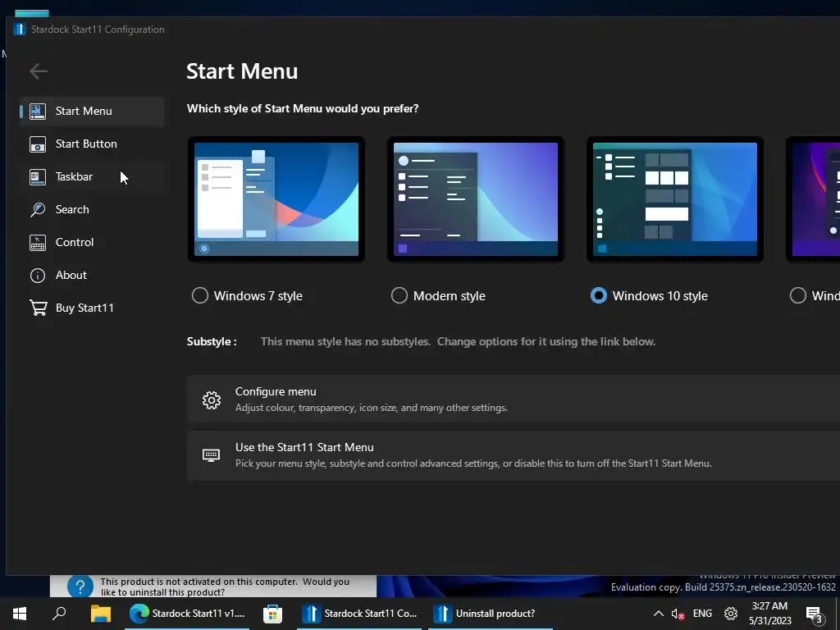Click the settings gear in system tray
Screen dimensions: 840x630
tap(731, 614)
